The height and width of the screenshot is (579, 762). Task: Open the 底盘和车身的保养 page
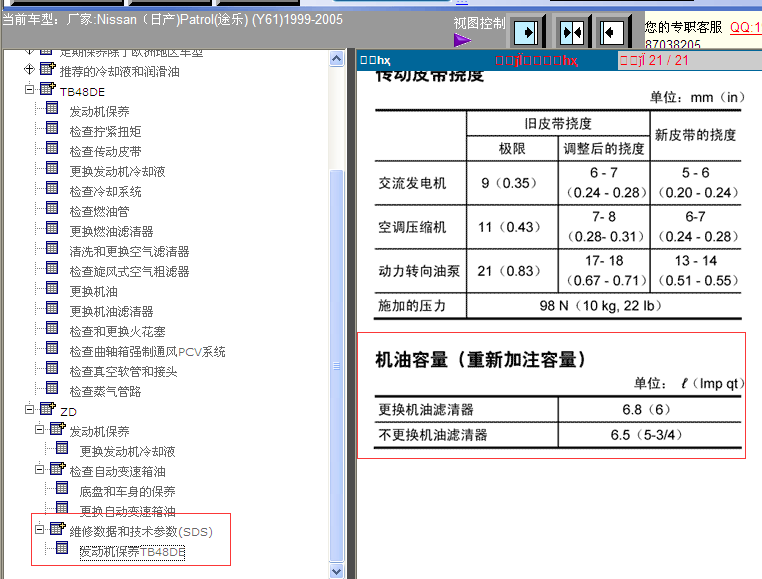[x=127, y=491]
